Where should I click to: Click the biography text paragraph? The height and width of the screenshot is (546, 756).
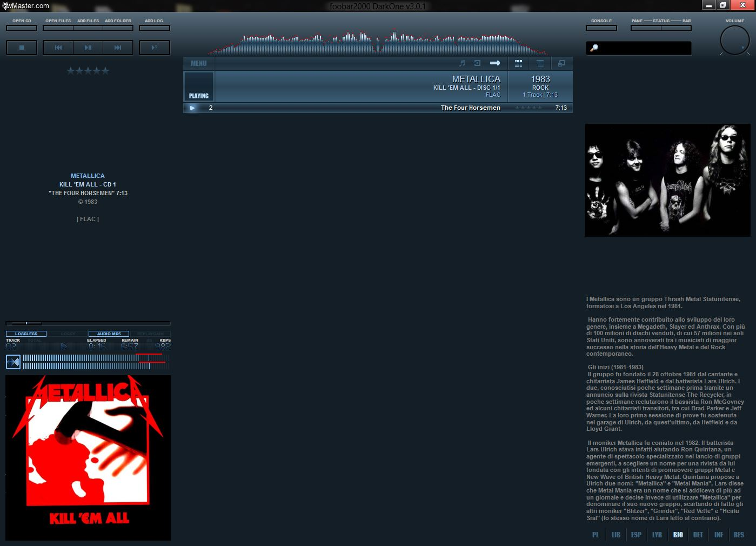(x=666, y=408)
